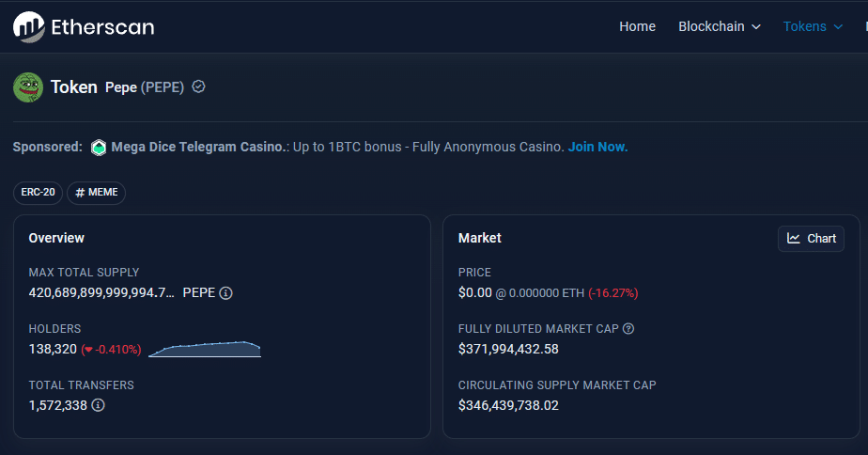Click the Etherscan brand name text

coord(102,26)
